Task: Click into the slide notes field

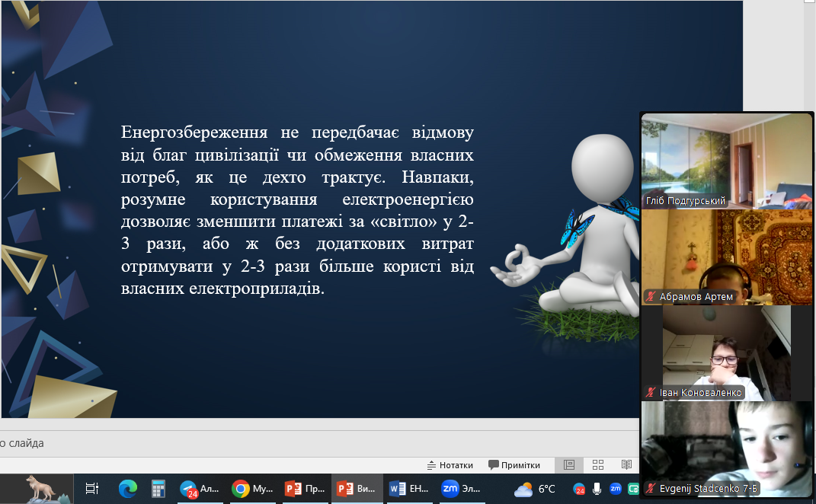Action: (319, 444)
